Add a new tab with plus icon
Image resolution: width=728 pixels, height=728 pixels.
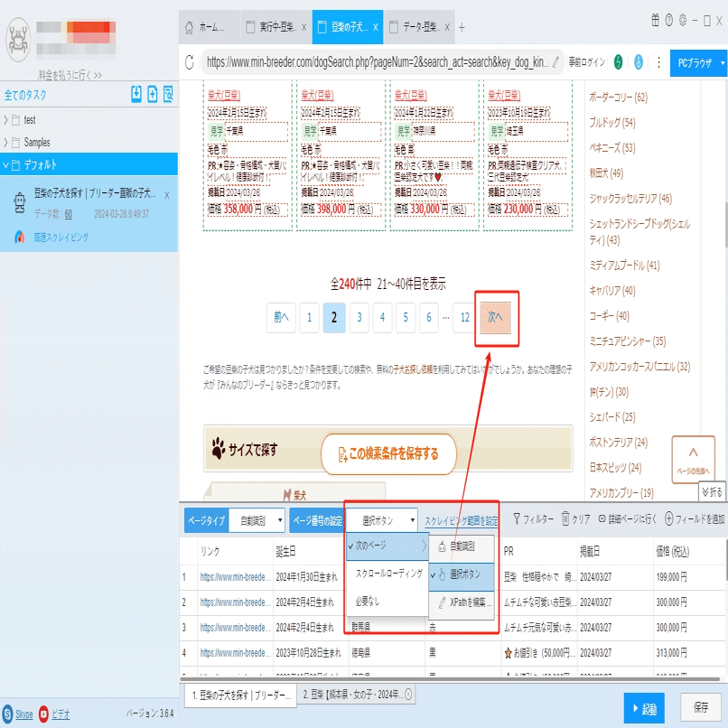click(x=462, y=28)
